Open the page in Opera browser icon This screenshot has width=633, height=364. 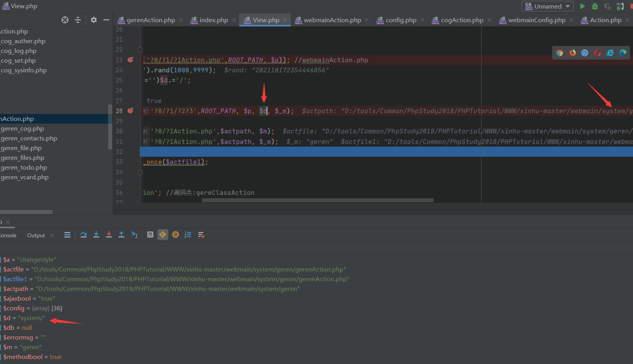click(x=598, y=53)
